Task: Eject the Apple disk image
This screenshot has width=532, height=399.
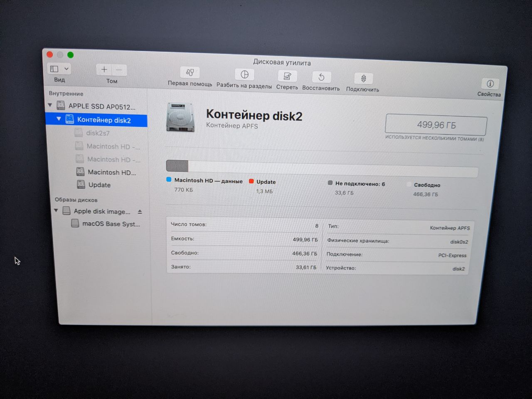Action: tap(140, 212)
